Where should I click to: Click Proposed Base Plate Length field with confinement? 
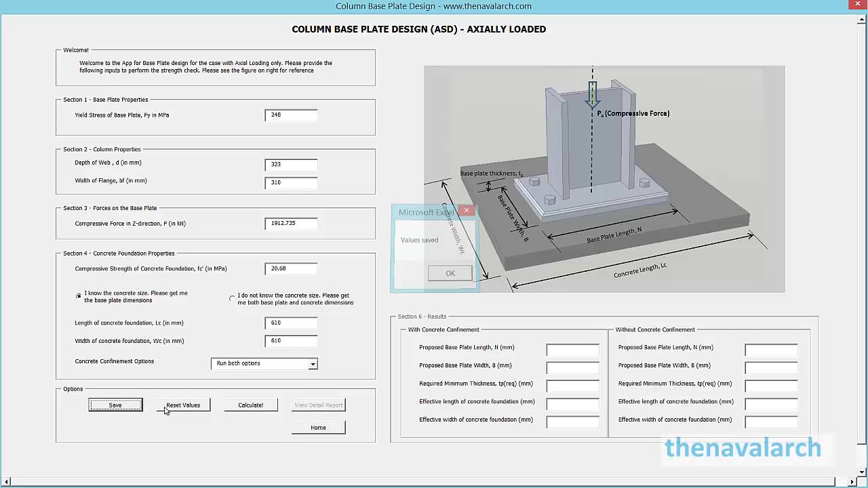pyautogui.click(x=573, y=350)
